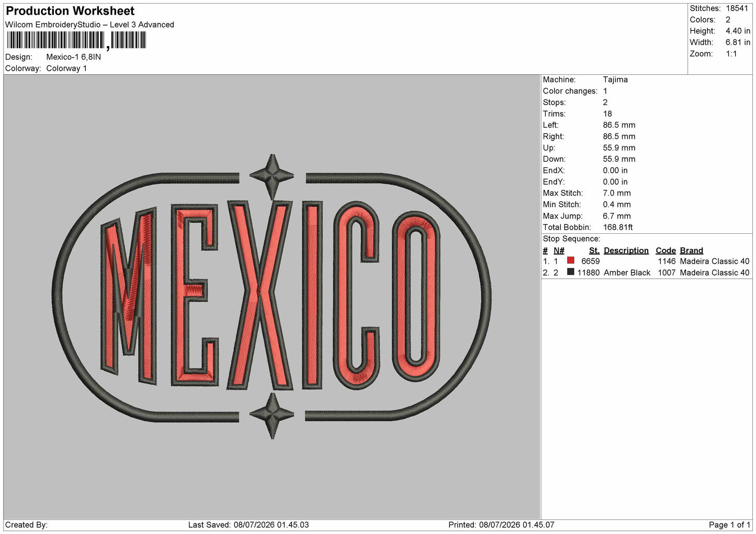Click the height value 4.40 in
This screenshot has width=756, height=534.
738,31
